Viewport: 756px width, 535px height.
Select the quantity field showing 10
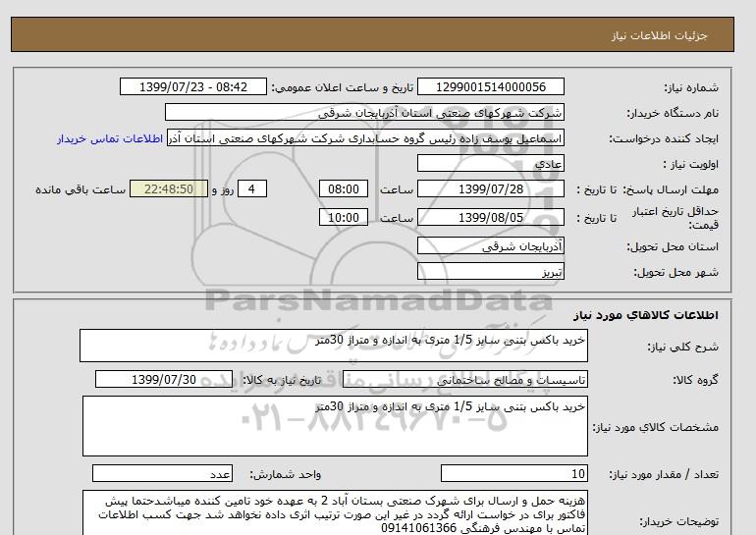pos(513,473)
